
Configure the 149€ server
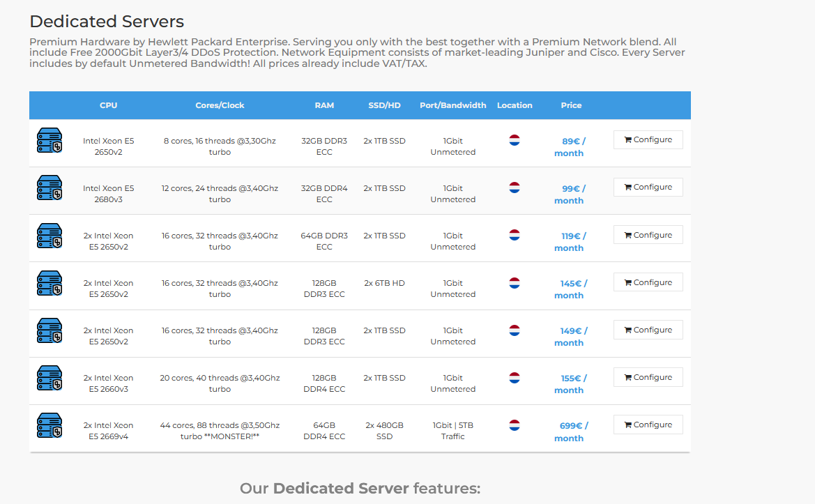(x=648, y=330)
